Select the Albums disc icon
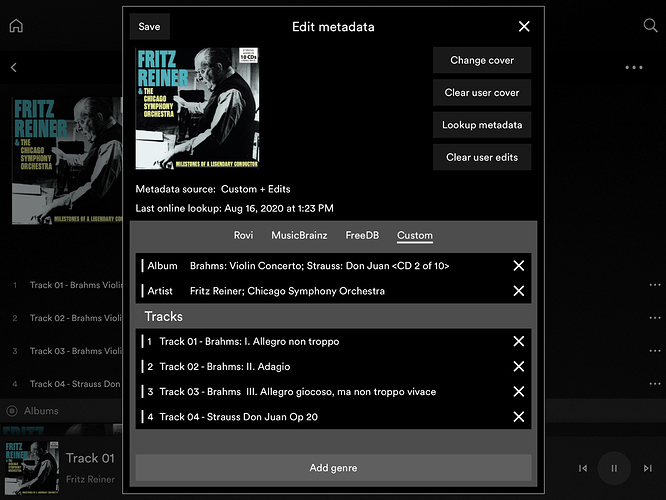The width and height of the screenshot is (666, 500). point(12,411)
